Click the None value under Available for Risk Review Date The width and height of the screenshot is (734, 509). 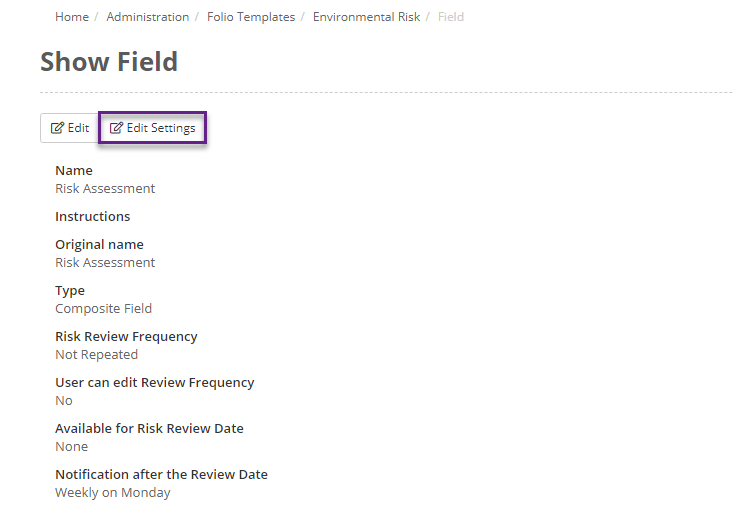71,447
